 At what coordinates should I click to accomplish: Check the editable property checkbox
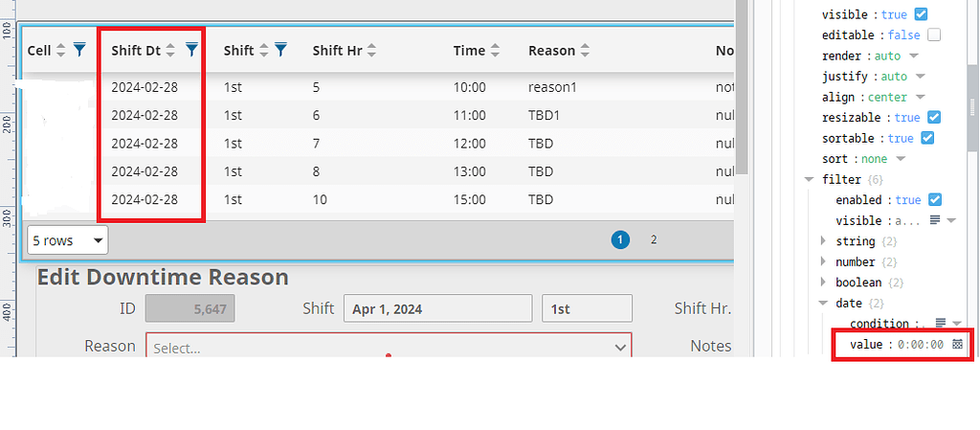click(934, 35)
